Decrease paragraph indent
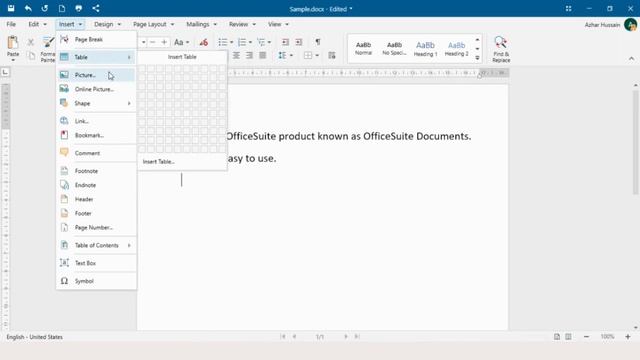 point(285,42)
